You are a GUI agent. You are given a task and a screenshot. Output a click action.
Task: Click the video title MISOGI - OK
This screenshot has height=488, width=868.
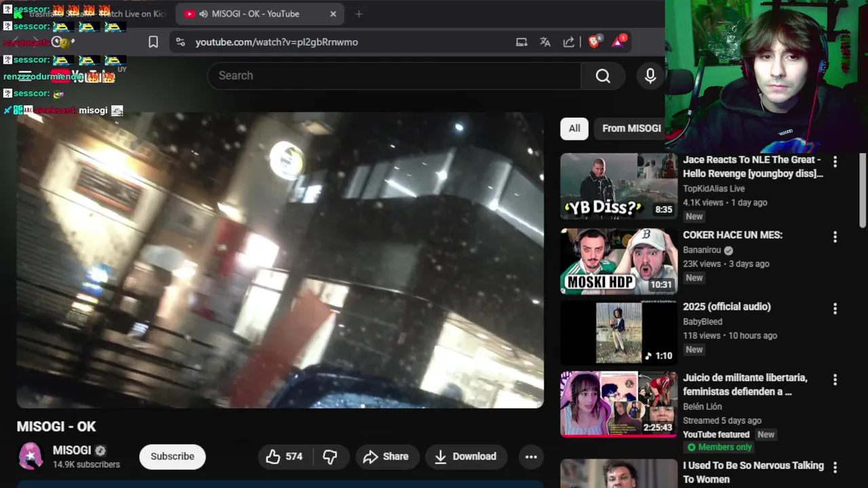point(56,426)
